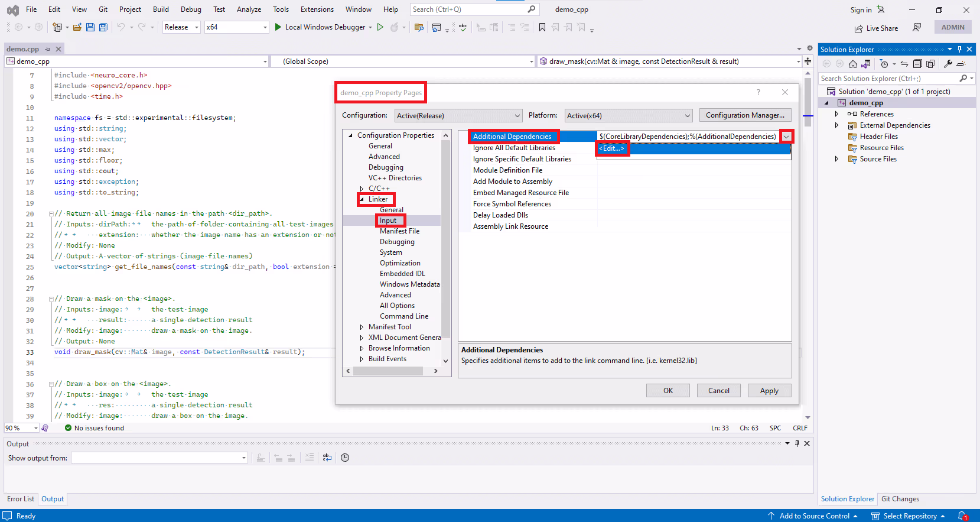Open the Extensions menu
980x522 pixels.
pyautogui.click(x=317, y=9)
